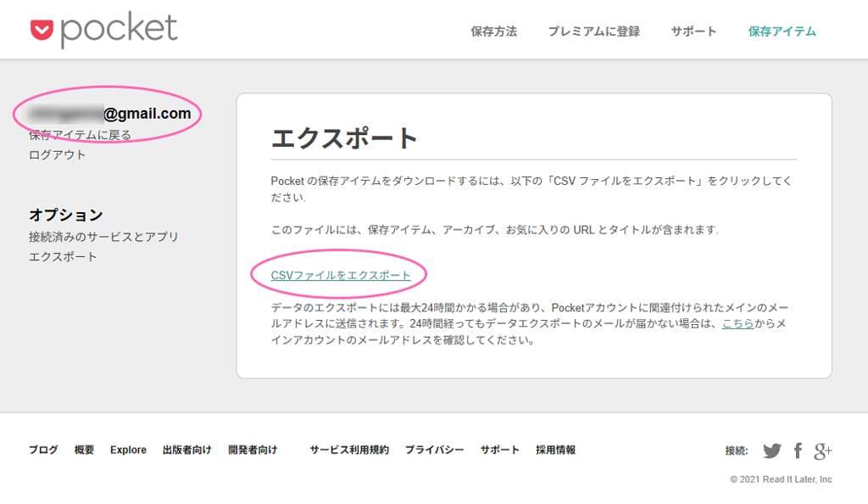Open the Google+ icon in footer
868x504 pixels.
coord(822,451)
